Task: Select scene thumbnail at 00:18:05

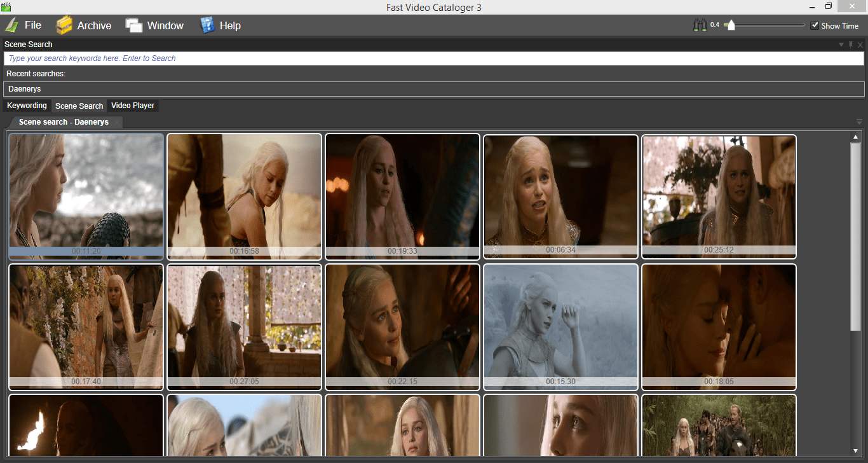Action: pyautogui.click(x=719, y=327)
